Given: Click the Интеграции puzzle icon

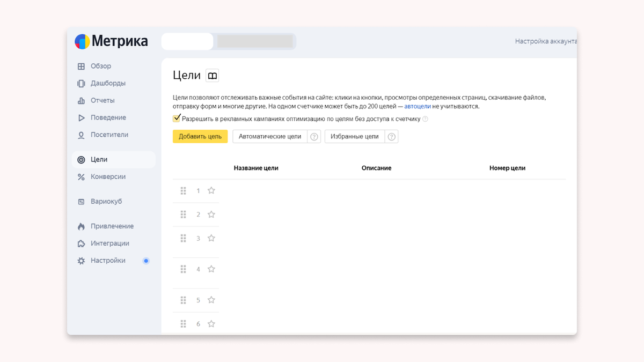Looking at the screenshot, I should click(x=81, y=243).
